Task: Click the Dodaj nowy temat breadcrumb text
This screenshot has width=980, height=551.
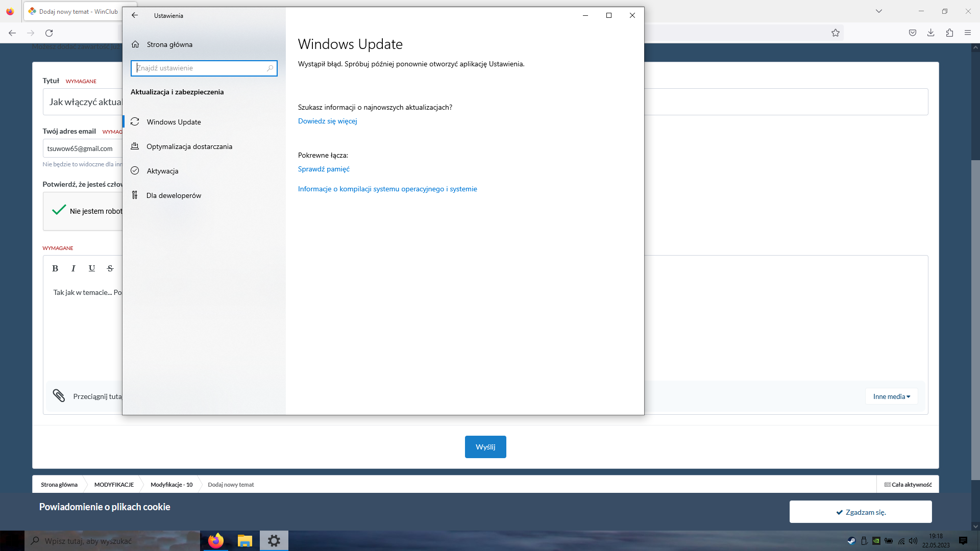Action: (x=231, y=485)
